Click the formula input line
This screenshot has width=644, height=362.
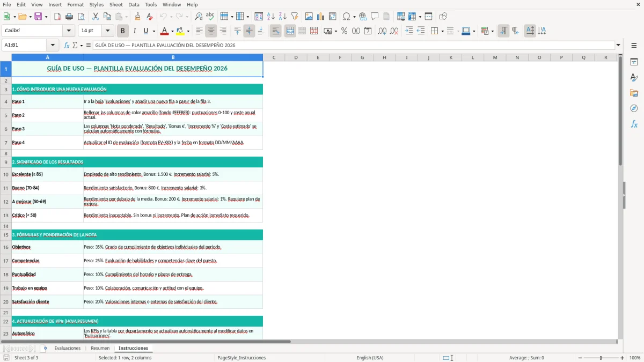pos(354,45)
